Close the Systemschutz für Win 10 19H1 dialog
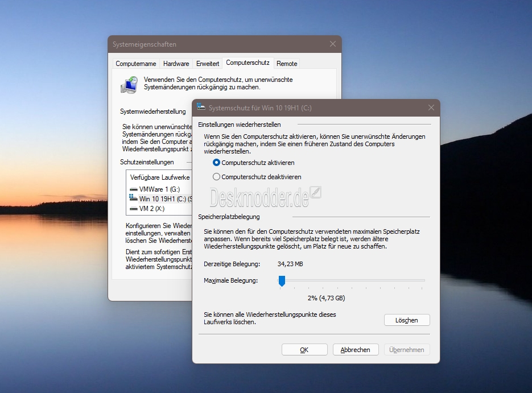Viewport: 532px width, 393px height. click(x=431, y=107)
